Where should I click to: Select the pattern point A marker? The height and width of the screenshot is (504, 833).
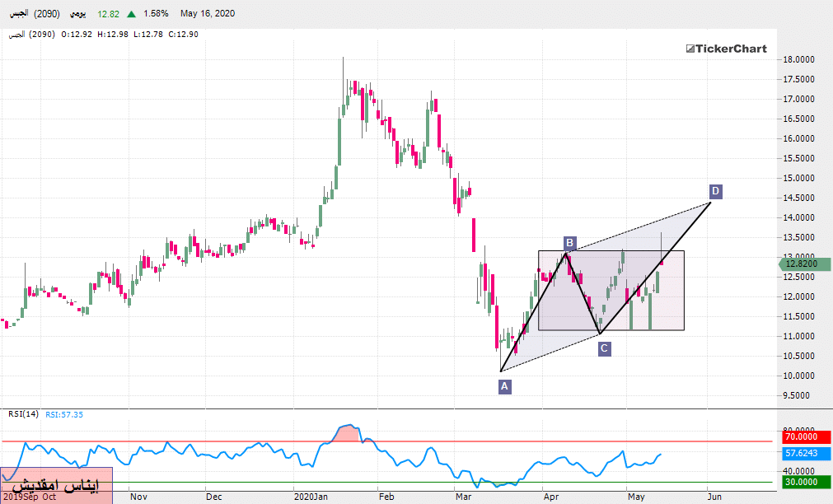[505, 385]
